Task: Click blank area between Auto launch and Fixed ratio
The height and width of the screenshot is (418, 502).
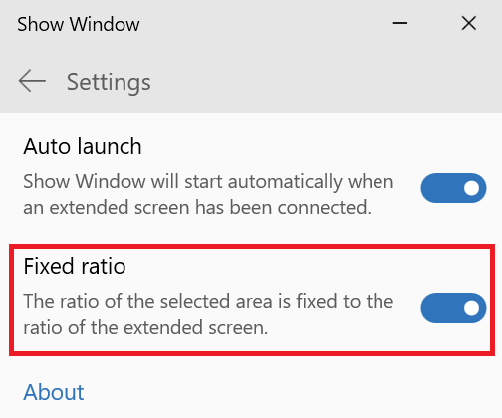Action: pyautogui.click(x=250, y=232)
